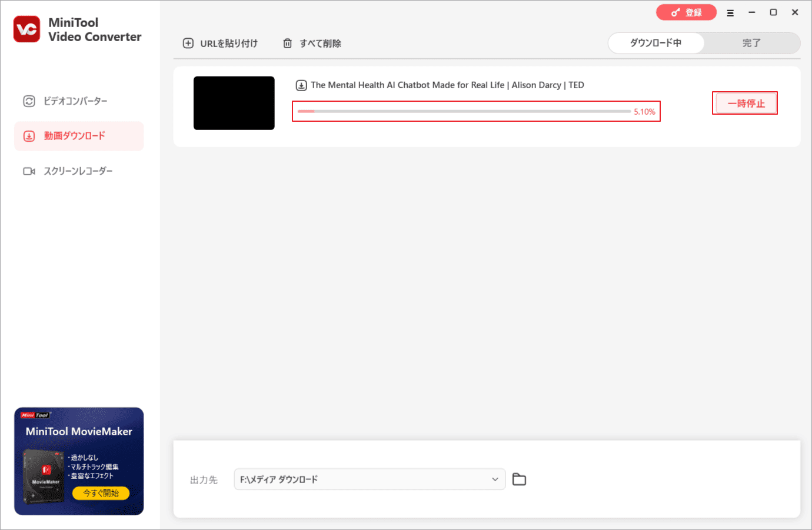Viewport: 812px width, 530px height.
Task: Minimize the MiniTool Video Converter window
Action: 751,12
